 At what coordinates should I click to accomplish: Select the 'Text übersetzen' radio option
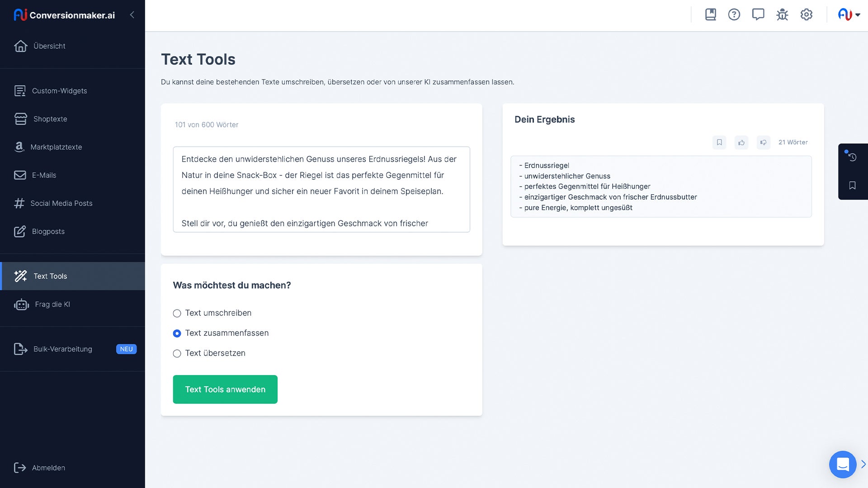tap(177, 353)
